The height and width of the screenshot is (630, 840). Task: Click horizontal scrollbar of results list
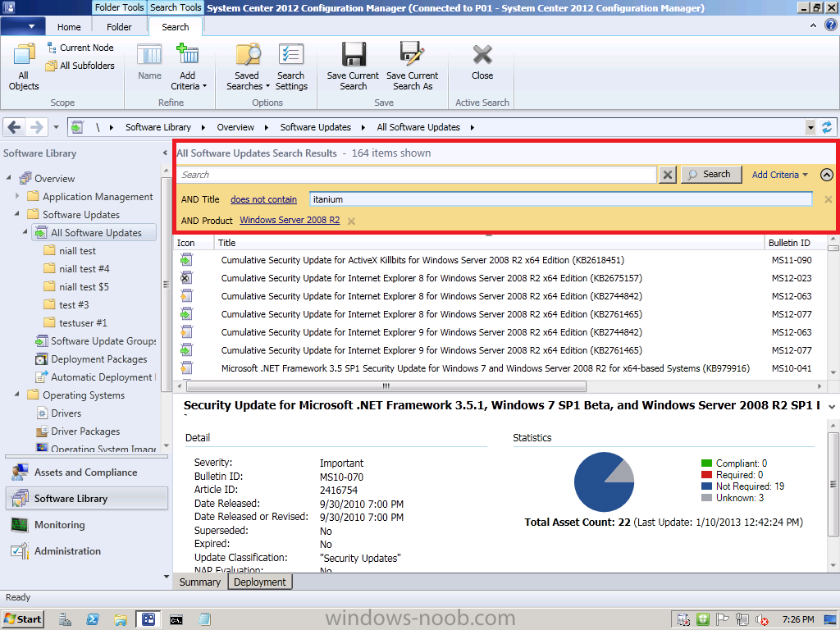click(386, 386)
